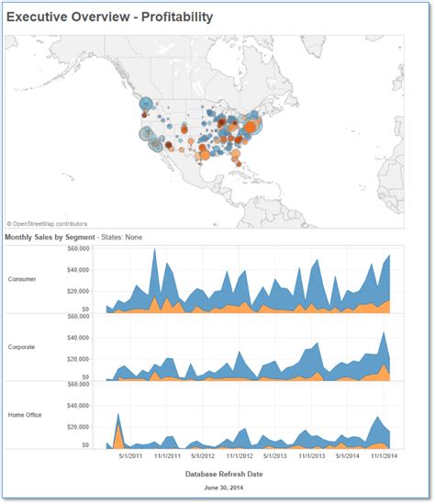Screen dimensions: 435x504
Task: Click the 5/1/2014 axis date label
Action: coord(348,455)
